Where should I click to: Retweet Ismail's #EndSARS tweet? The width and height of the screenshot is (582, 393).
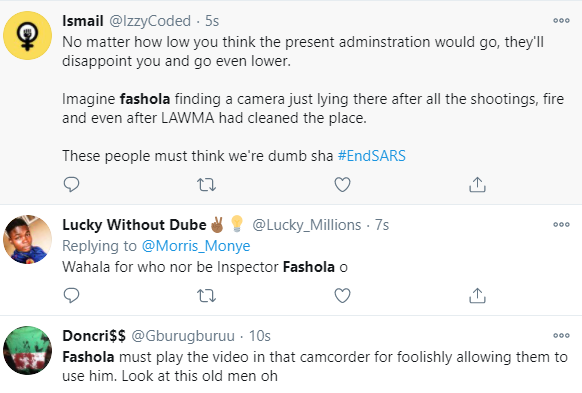(206, 184)
